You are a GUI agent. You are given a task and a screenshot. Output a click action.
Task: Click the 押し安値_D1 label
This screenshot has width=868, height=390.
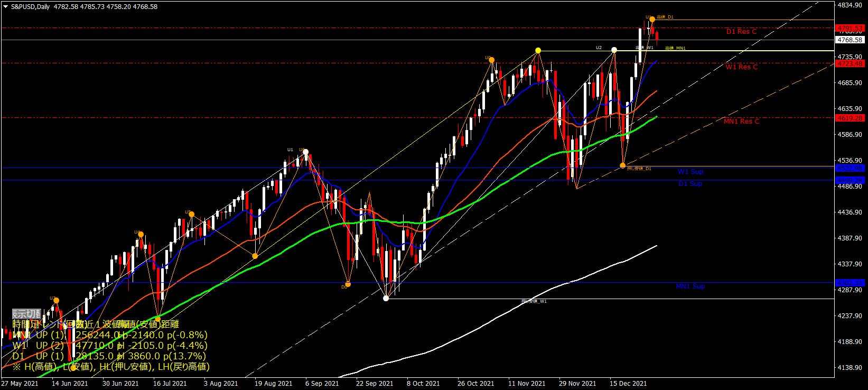pyautogui.click(x=639, y=169)
